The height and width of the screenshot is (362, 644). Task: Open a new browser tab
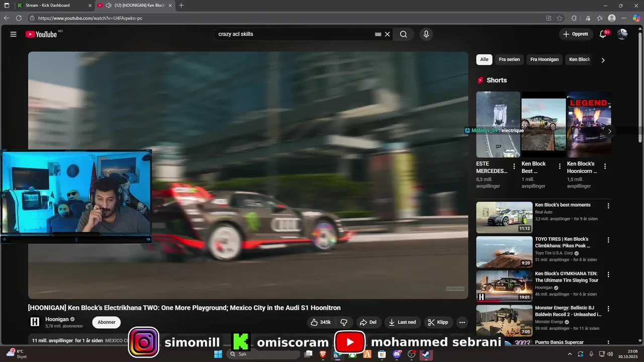coord(181,5)
